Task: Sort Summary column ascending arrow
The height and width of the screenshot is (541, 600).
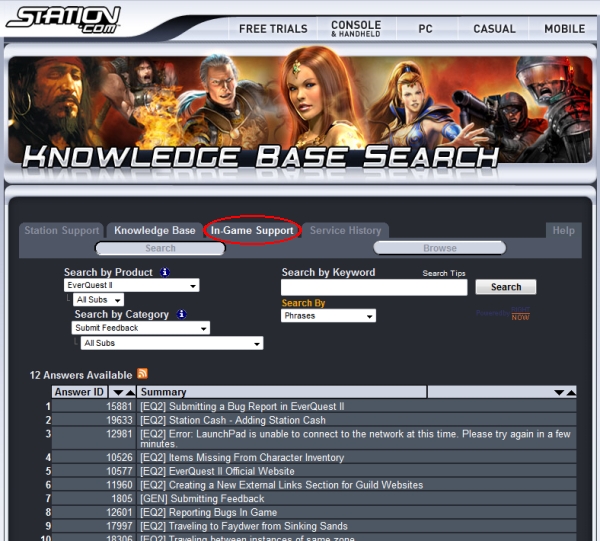Action: (571, 393)
